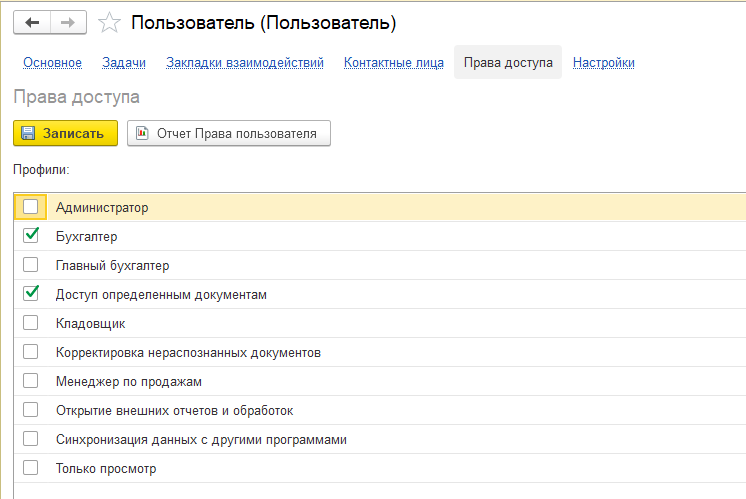
Task: Enable the Только просмотр profile
Action: coord(31,468)
